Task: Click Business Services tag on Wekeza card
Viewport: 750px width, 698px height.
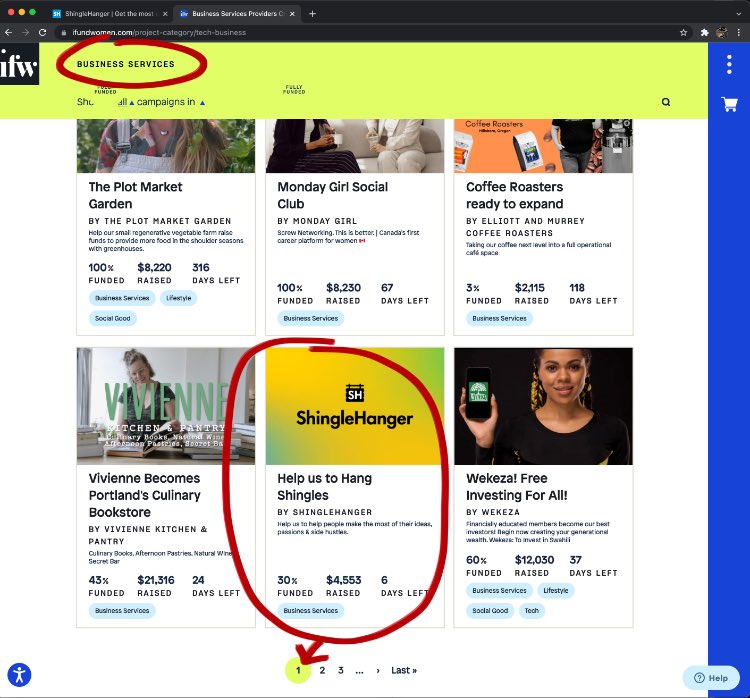Action: (499, 590)
